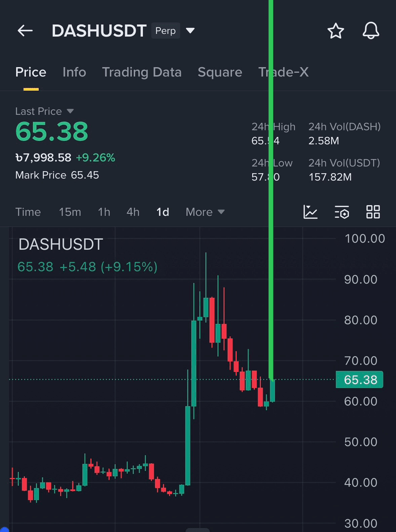Select the 15m chart interval
The width and height of the screenshot is (396, 532).
[x=70, y=212]
